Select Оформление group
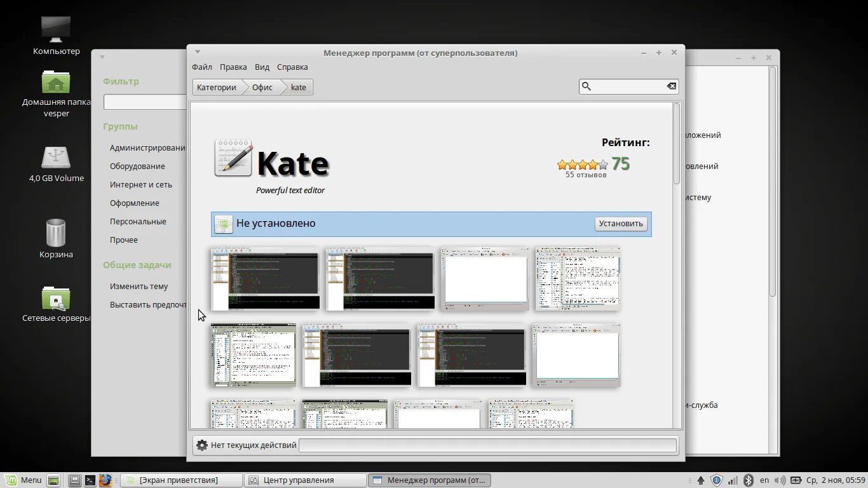The height and width of the screenshot is (488, 868). tap(135, 203)
